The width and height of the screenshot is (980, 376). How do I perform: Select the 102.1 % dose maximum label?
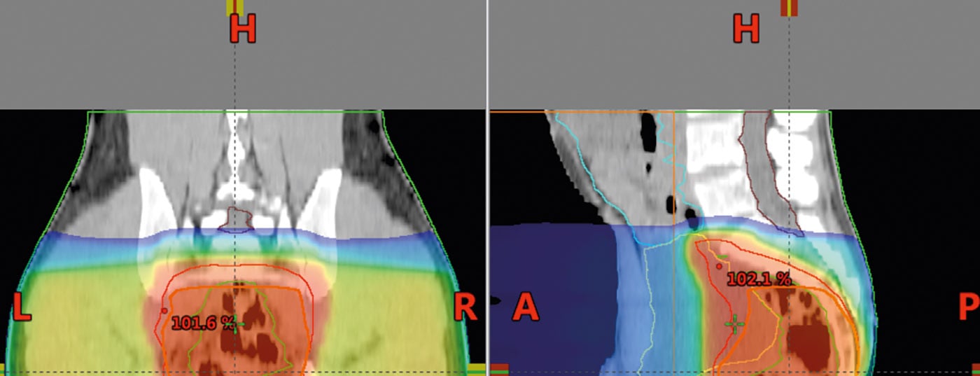[759, 279]
